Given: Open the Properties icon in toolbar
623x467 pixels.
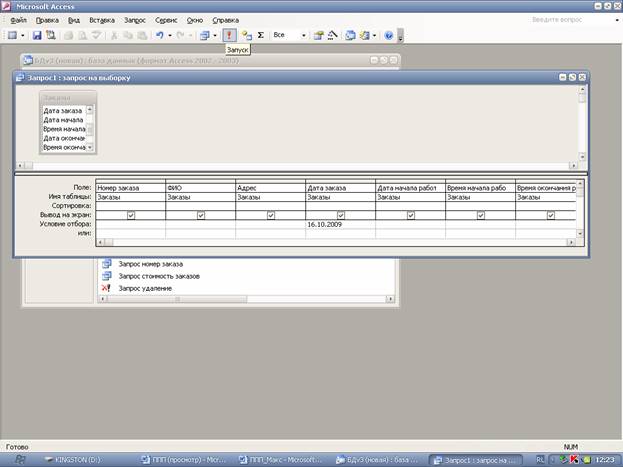Looking at the screenshot, I should pos(318,35).
